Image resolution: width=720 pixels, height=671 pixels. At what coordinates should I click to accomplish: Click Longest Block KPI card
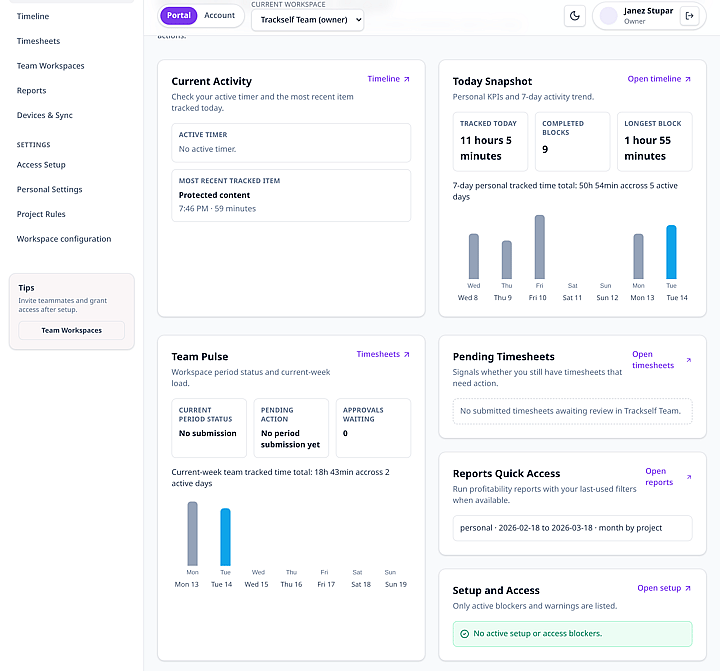point(654,142)
